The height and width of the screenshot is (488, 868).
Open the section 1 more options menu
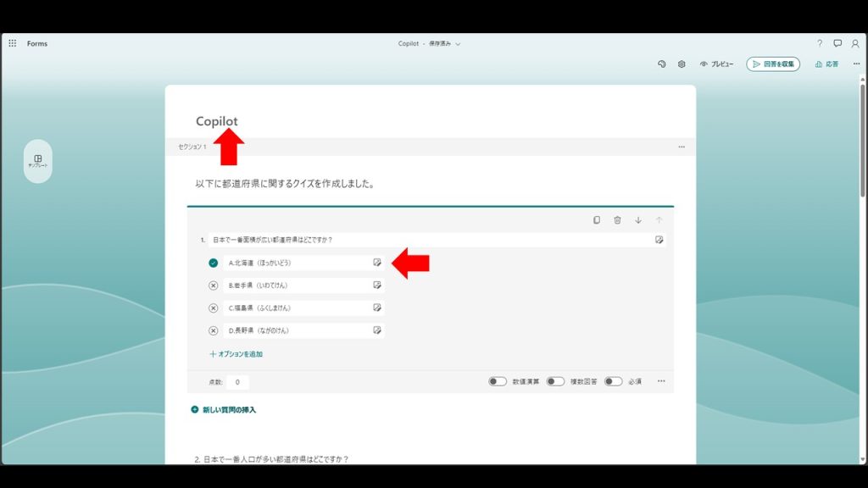click(x=682, y=147)
